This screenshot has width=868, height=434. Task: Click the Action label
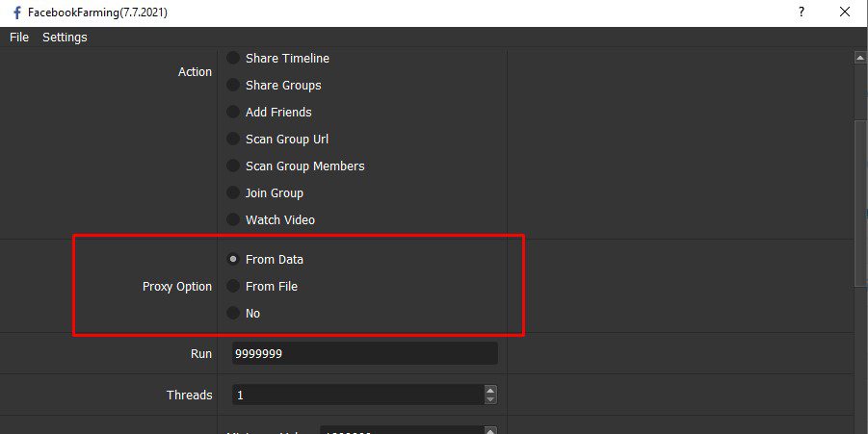point(195,72)
